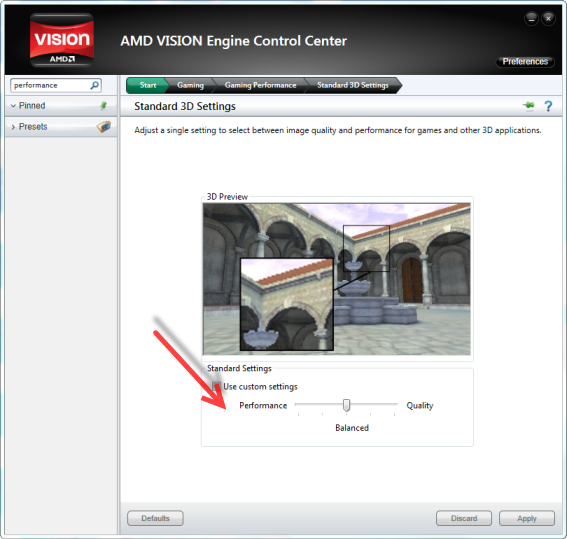
Task: Click the Apply button
Action: (527, 518)
